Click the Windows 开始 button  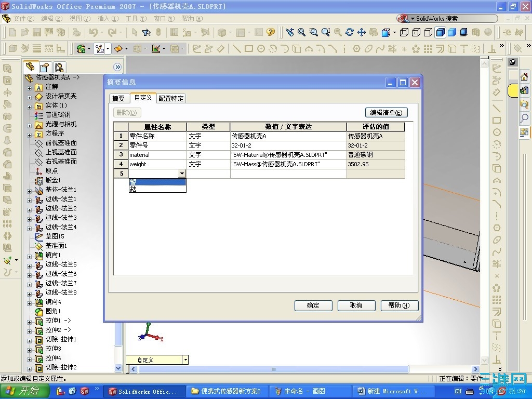[x=24, y=391]
